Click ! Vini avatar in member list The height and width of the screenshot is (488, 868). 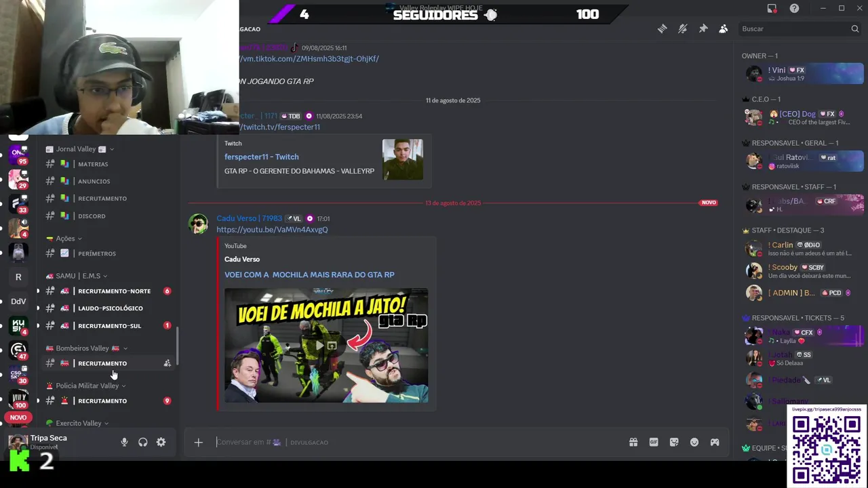[753, 73]
